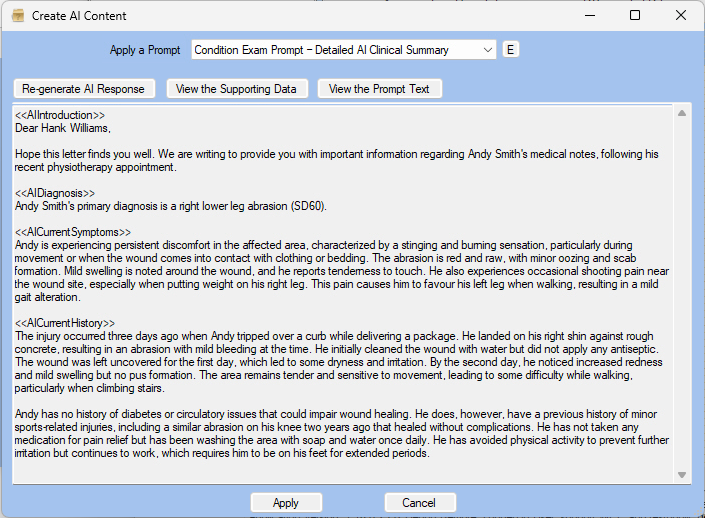705x518 pixels.
Task: Open View the Supporting Data
Action: click(236, 89)
